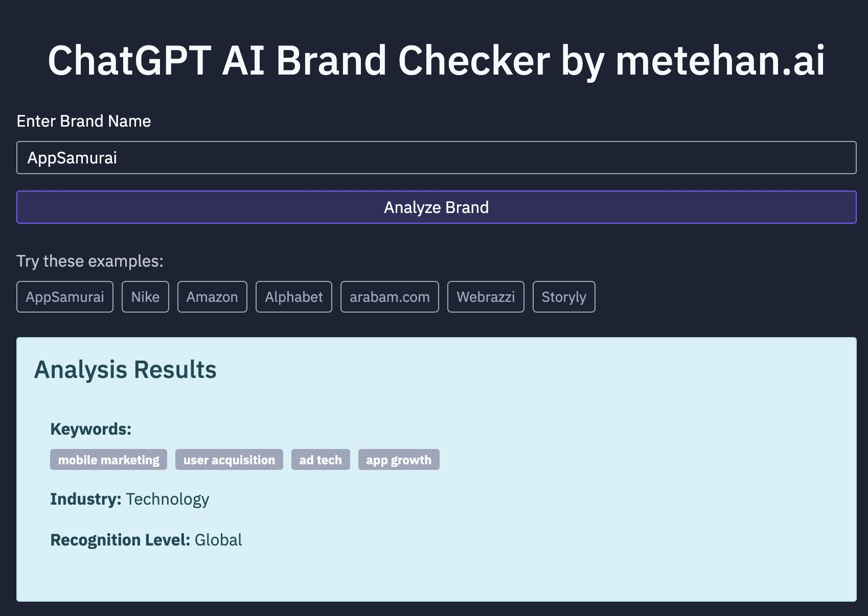Try the Nike example brand
Viewport: 868px width, 616px height.
pos(145,297)
